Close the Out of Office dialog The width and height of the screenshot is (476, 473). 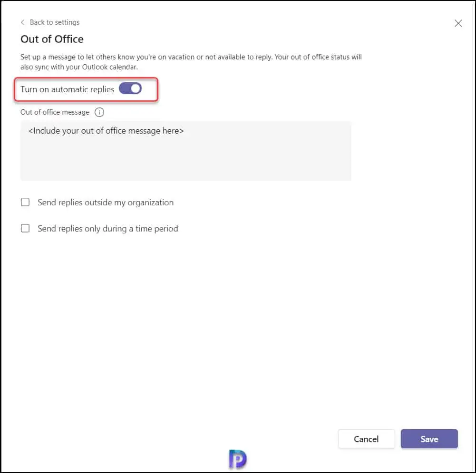458,23
